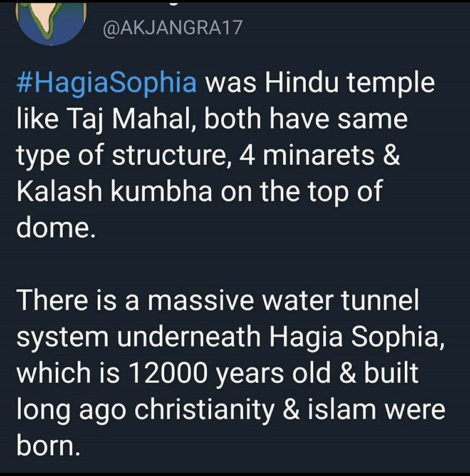Click the text '4 minarets &'
The image size is (470, 476).
(320, 155)
